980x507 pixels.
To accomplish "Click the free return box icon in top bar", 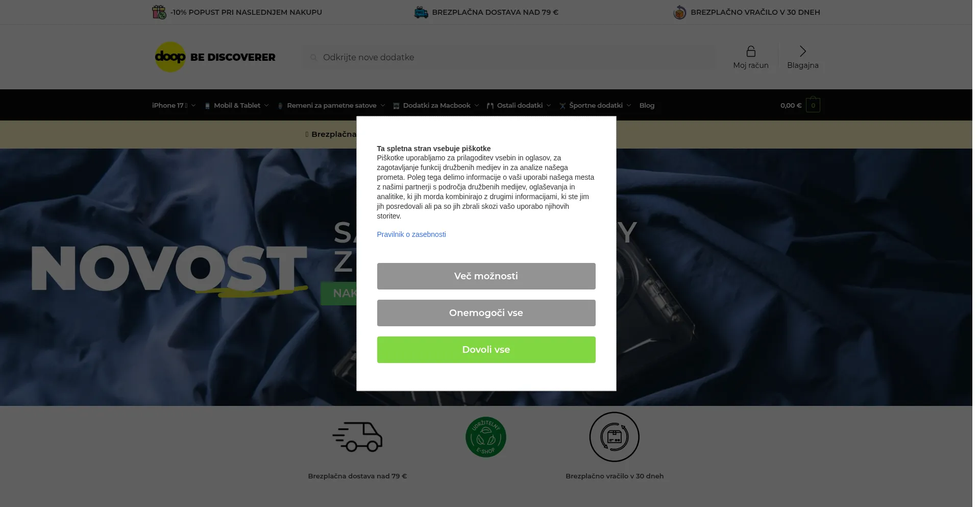I will tap(679, 12).
